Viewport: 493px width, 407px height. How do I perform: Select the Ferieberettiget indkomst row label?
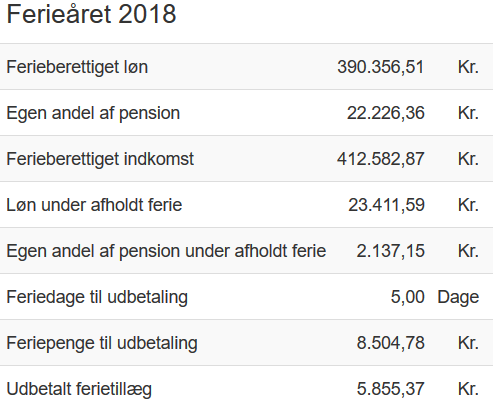tap(100, 159)
